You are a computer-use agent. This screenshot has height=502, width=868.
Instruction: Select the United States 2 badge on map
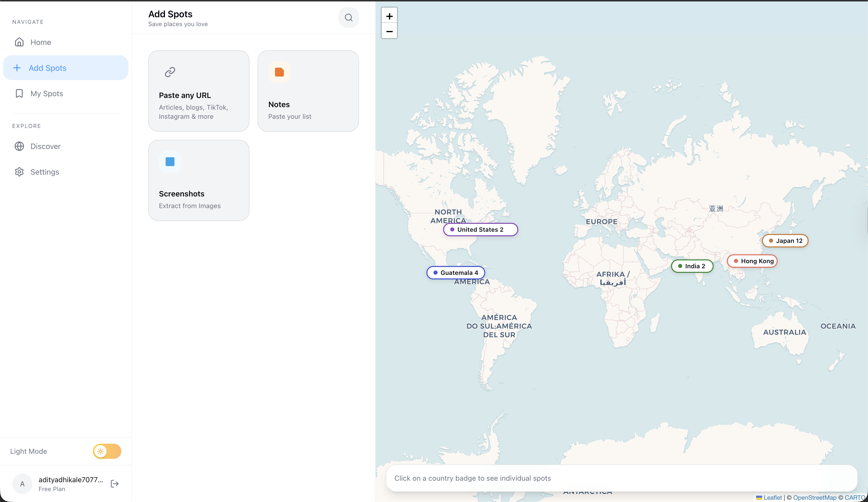pos(480,229)
